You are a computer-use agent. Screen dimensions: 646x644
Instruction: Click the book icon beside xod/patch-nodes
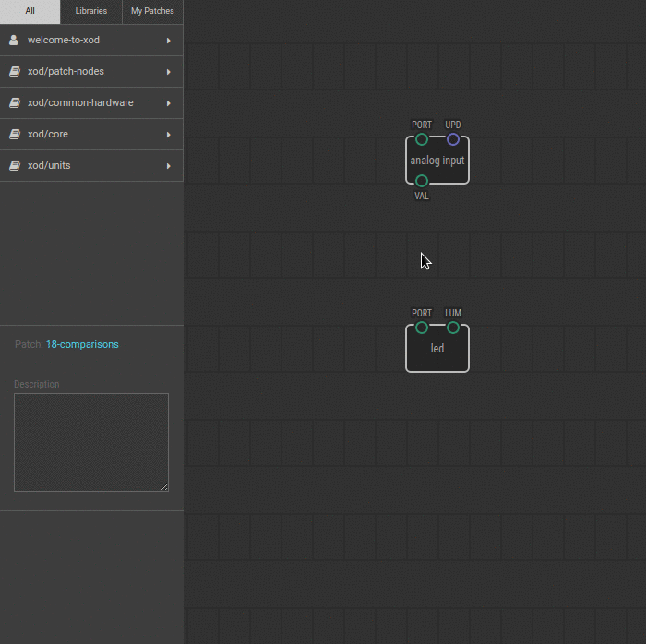(x=14, y=72)
